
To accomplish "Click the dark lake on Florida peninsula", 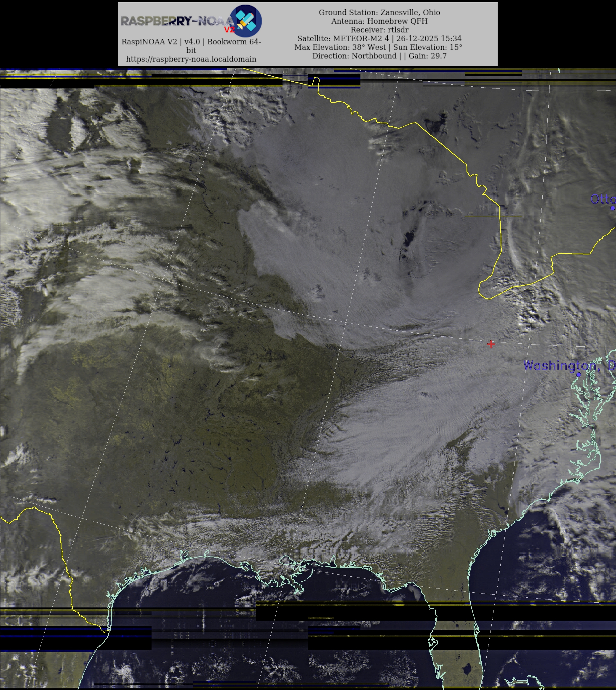I will (x=467, y=669).
